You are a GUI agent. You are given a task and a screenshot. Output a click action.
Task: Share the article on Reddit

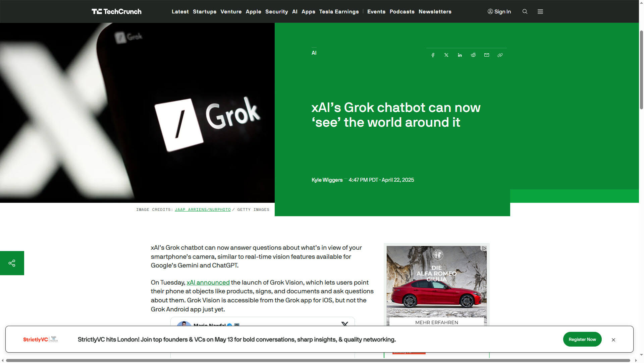pyautogui.click(x=473, y=55)
